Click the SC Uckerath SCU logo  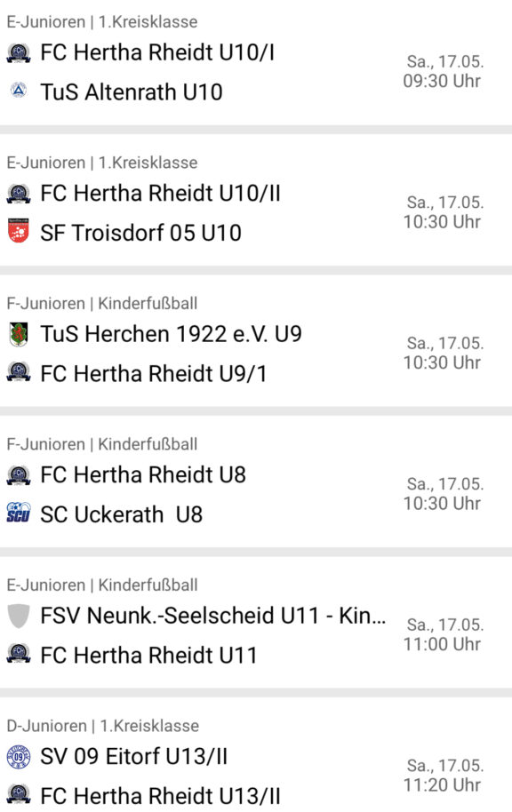point(19,513)
